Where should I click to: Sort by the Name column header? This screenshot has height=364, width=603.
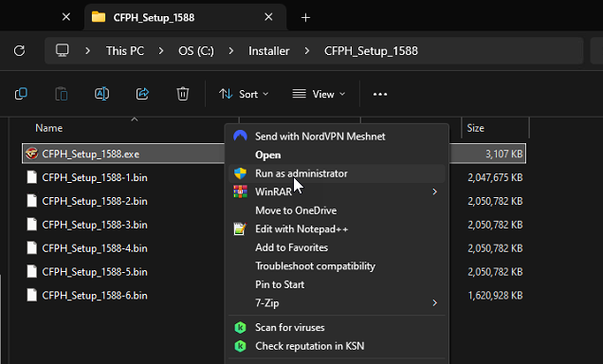tap(49, 128)
